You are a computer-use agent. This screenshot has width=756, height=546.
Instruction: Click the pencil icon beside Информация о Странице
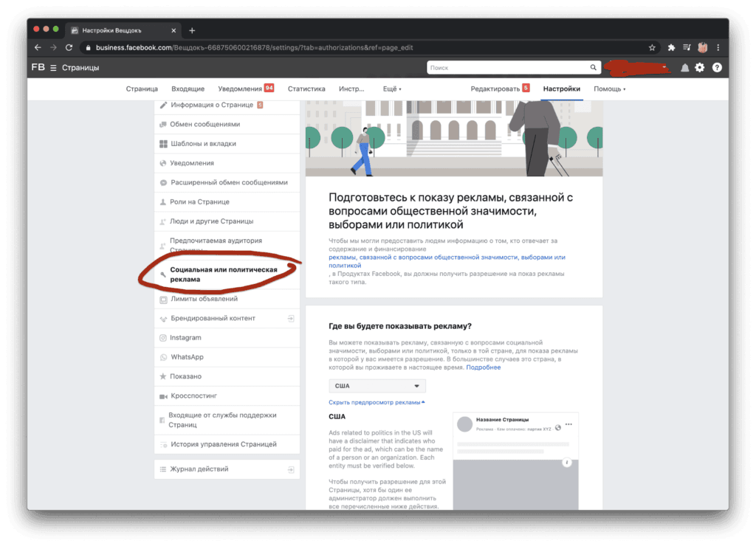coord(163,105)
